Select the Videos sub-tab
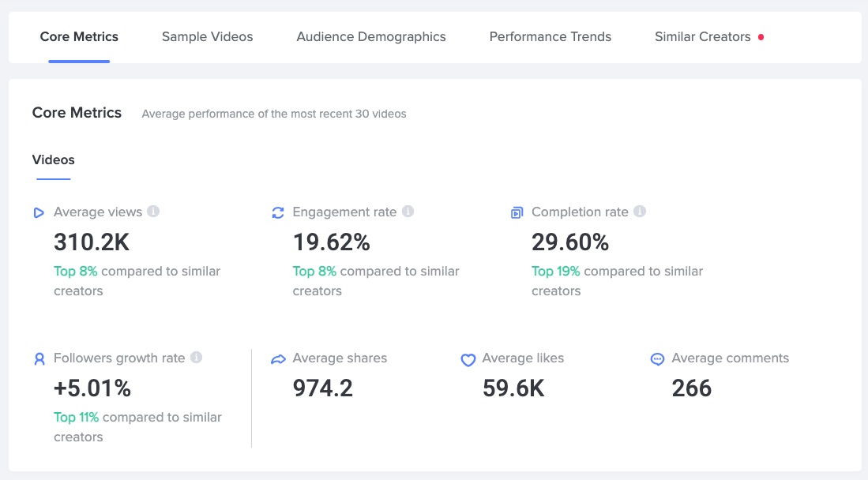Screen dimensions: 868x480 53,159
